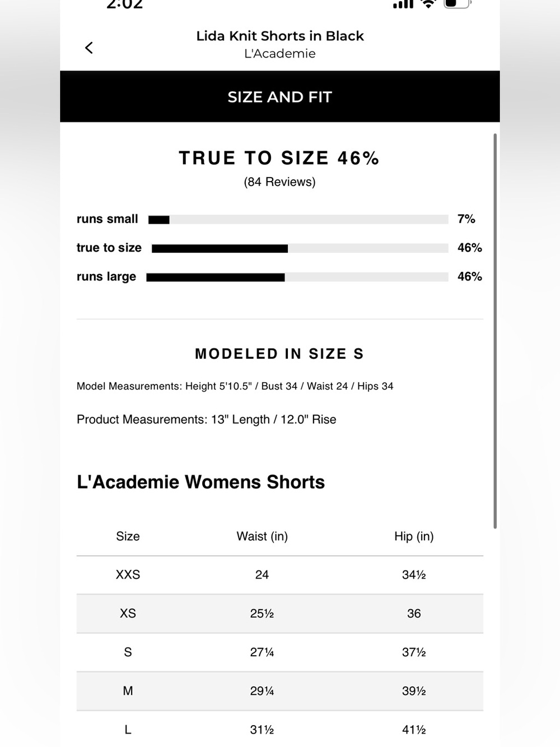Viewport: 560px width, 747px height.
Task: Tap the runs small rating bar
Action: pos(298,219)
